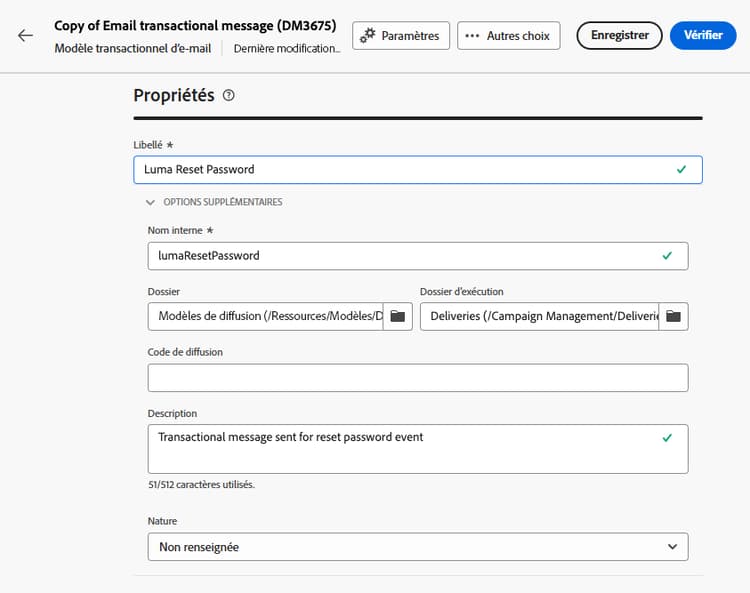
Task: Open the Nature dropdown
Action: coord(417,547)
